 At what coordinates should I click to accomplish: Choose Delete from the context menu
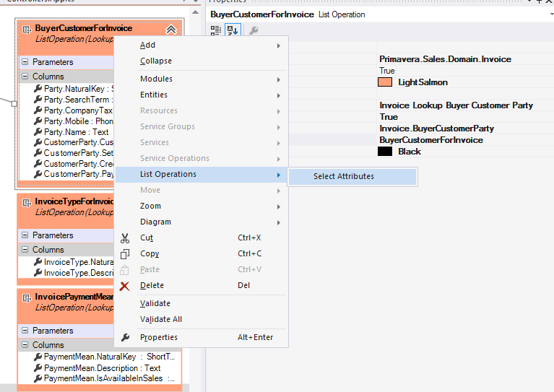pyautogui.click(x=202, y=286)
